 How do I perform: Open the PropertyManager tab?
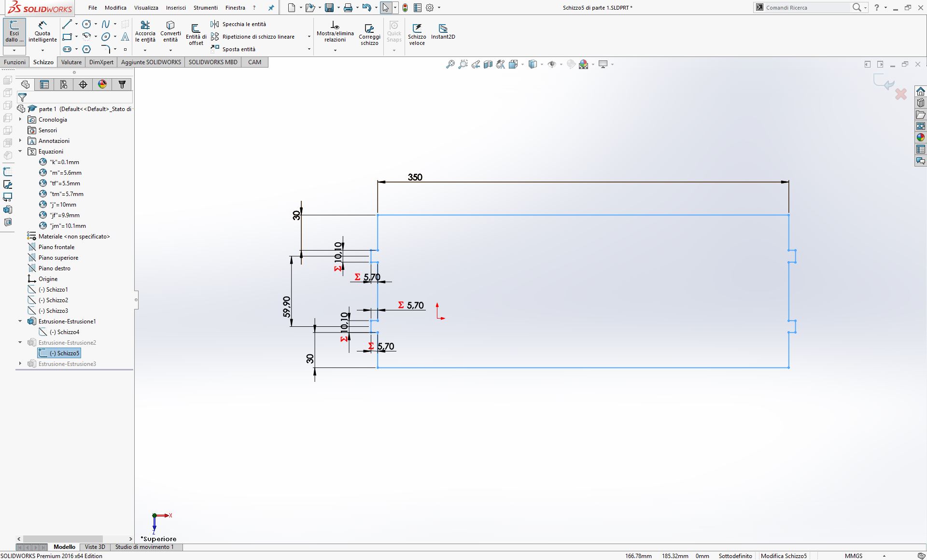click(44, 84)
